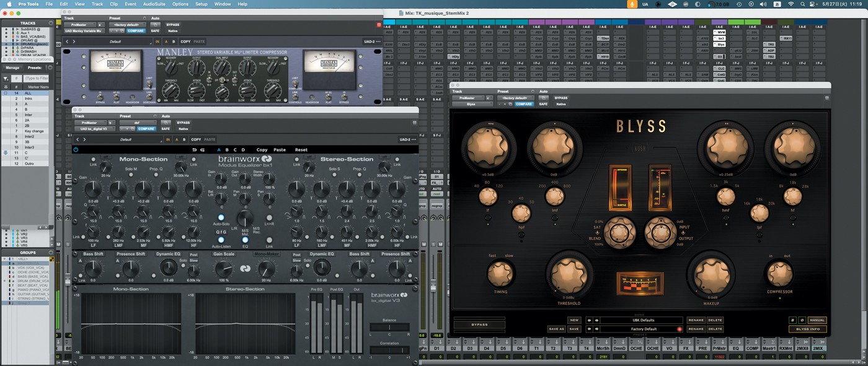Image resolution: width=868 pixels, height=366 pixels.
Task: Open Blyss plugin selector dropdown
Action: coord(472,104)
